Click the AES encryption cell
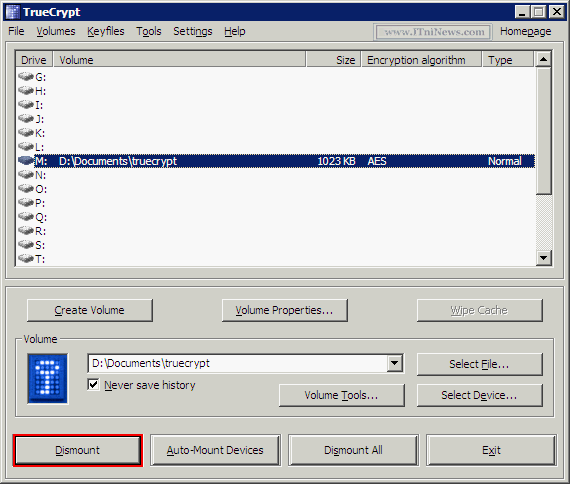This screenshot has height=484, width=570. pyautogui.click(x=377, y=161)
